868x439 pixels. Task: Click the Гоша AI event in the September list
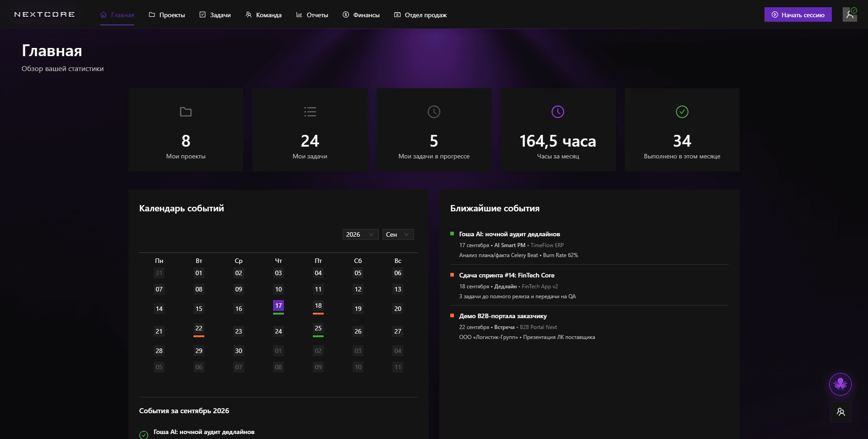point(204,432)
